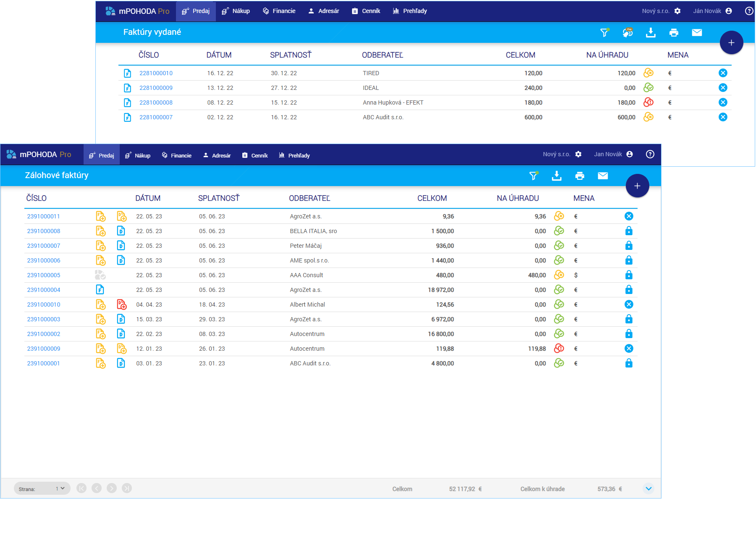Viewport: 756px width, 546px height.
Task: Click red document icon on Albert Michal row
Action: click(x=121, y=304)
